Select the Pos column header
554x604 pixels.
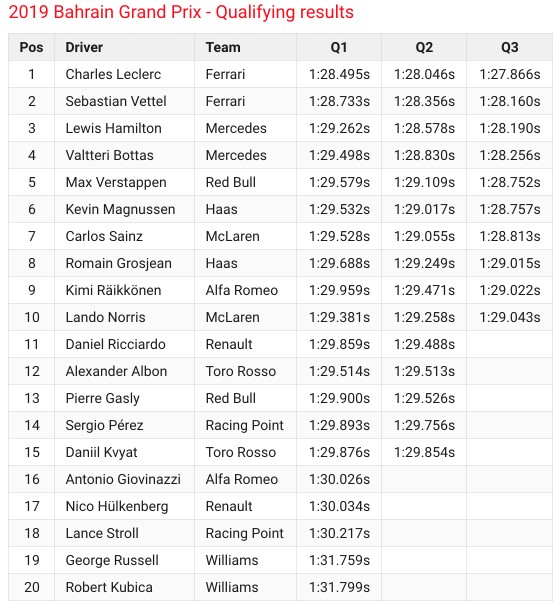click(x=32, y=47)
